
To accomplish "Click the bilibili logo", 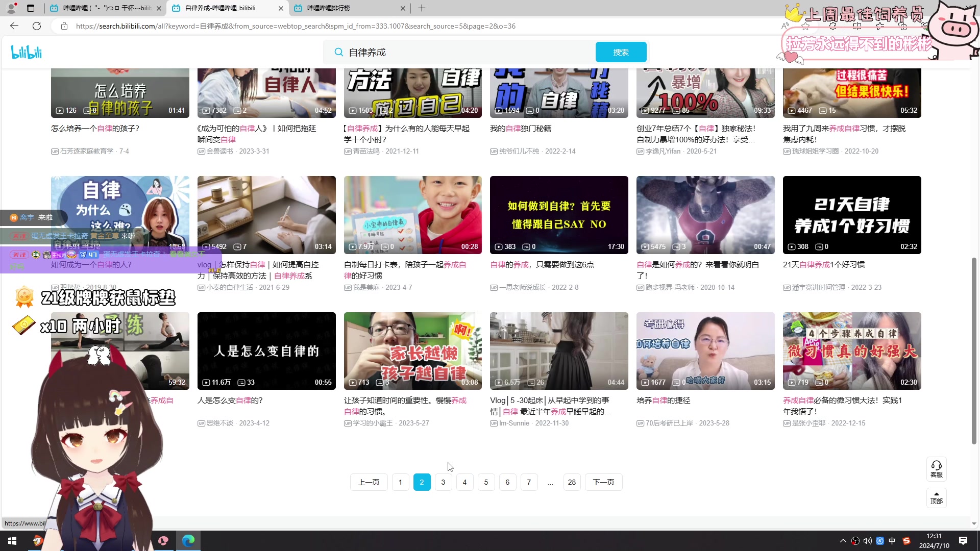I will pyautogui.click(x=27, y=52).
